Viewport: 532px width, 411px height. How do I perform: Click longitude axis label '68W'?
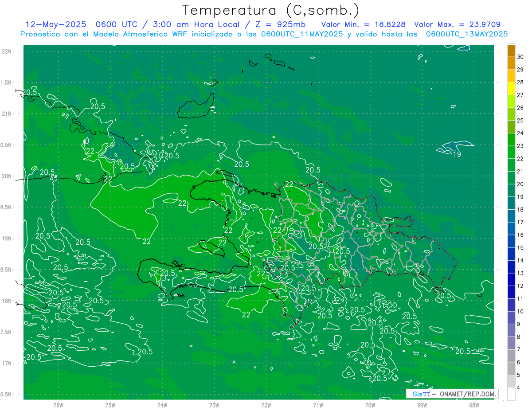pyautogui.click(x=474, y=405)
